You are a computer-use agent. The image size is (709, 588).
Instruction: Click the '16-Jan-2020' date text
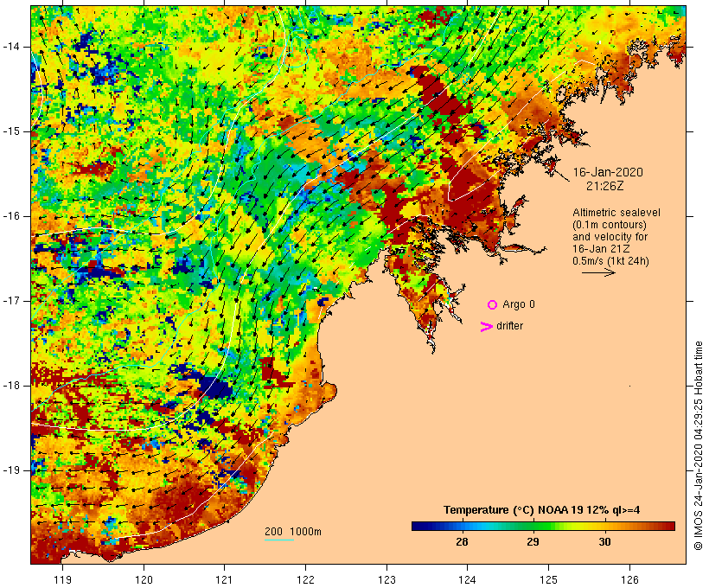(608, 172)
